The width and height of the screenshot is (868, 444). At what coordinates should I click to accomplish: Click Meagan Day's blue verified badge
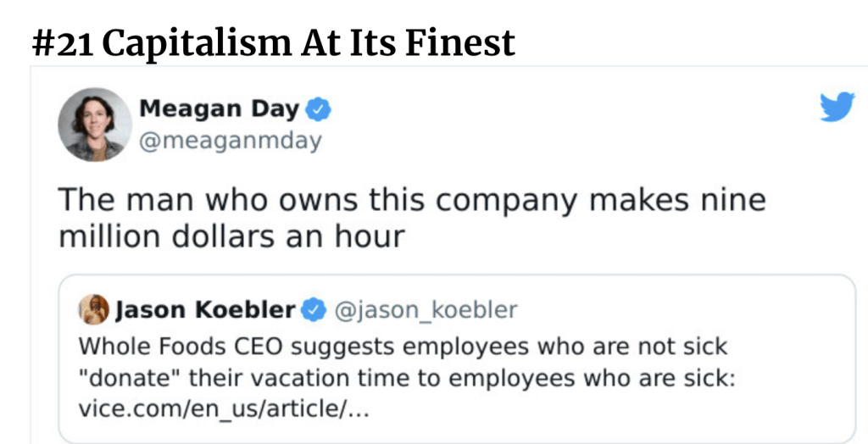click(319, 108)
